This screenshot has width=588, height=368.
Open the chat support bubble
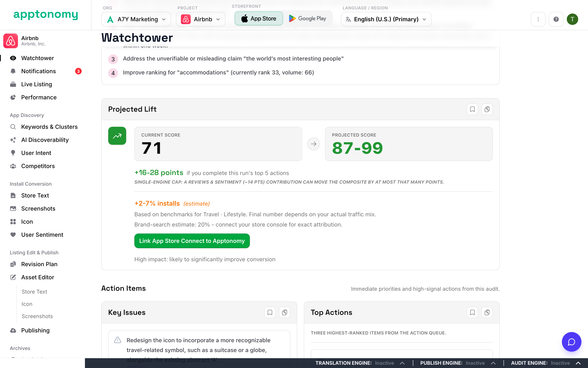coord(571,342)
